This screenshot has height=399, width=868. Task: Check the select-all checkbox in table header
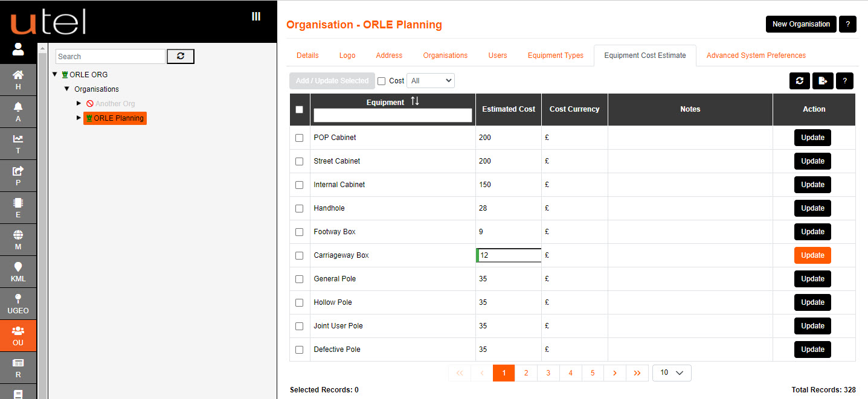pos(299,109)
